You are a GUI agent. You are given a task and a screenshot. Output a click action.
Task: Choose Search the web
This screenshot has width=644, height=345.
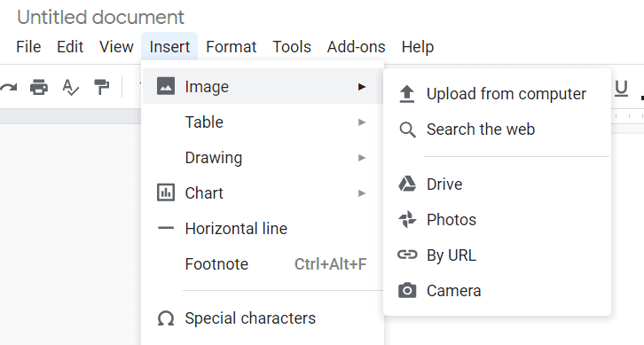click(497, 129)
